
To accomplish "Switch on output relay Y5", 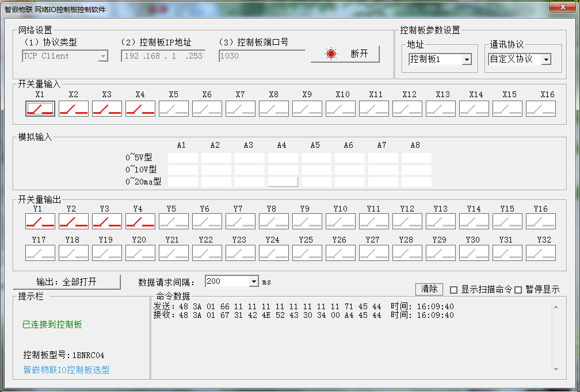I will point(174,221).
